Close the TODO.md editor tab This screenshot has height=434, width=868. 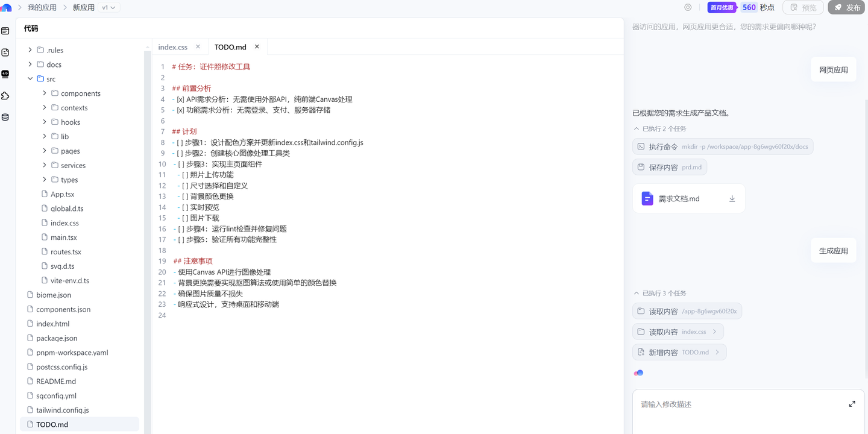[257, 46]
